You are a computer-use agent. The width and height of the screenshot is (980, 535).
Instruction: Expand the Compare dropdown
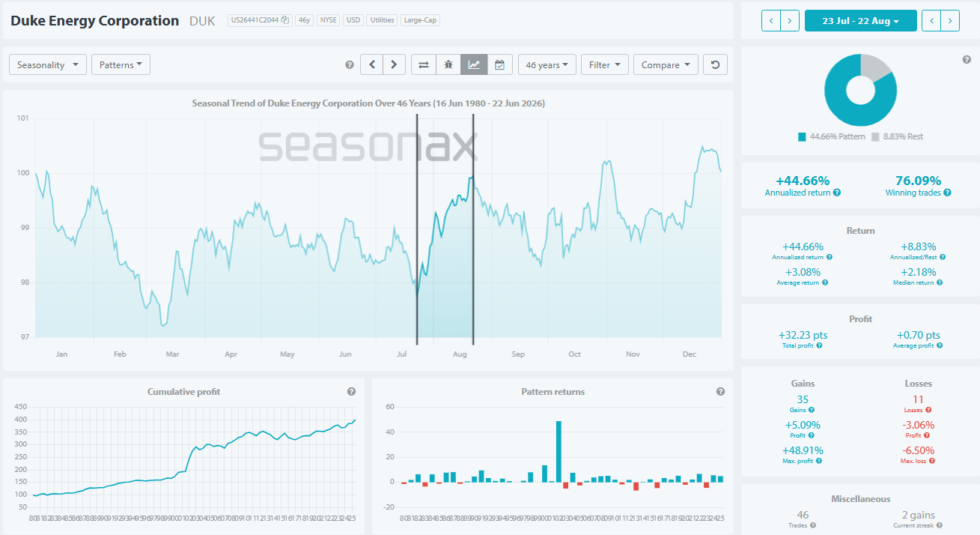tap(666, 64)
